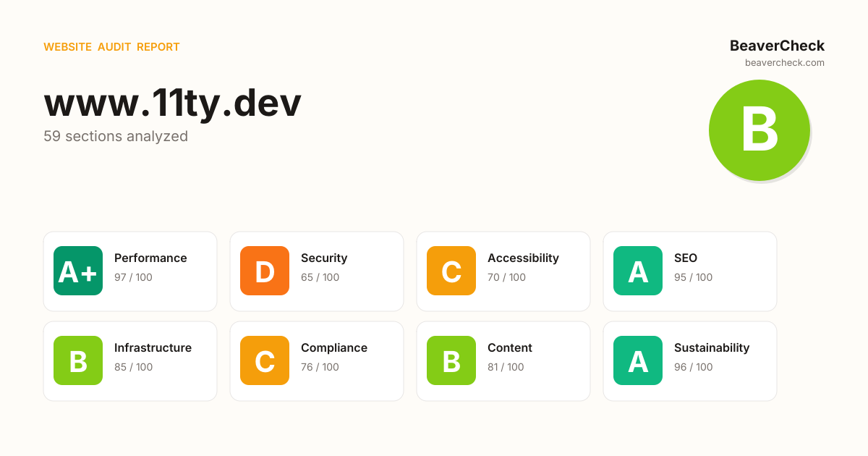This screenshot has width=868, height=456.
Task: Click the Accessibility 70 / 100 score
Action: click(x=506, y=277)
